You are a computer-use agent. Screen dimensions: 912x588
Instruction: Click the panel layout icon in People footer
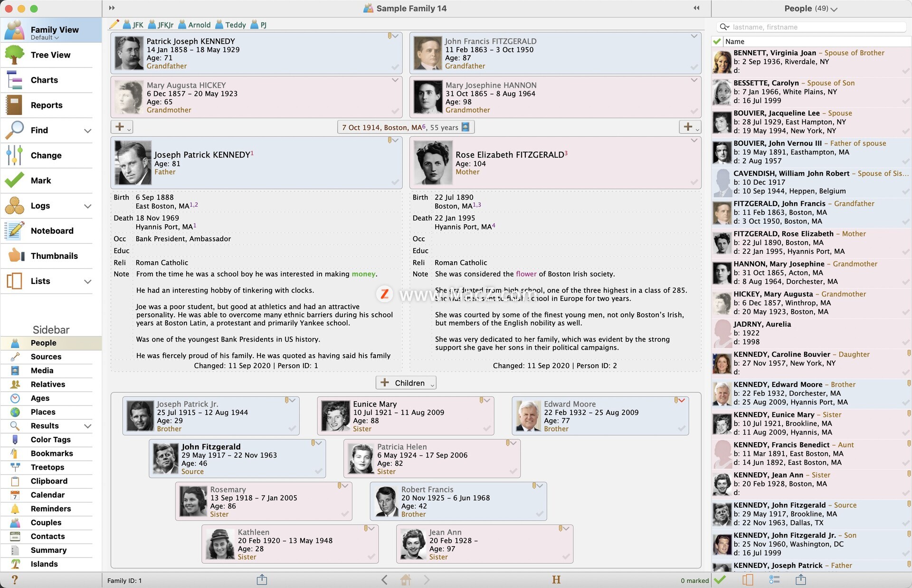(748, 579)
